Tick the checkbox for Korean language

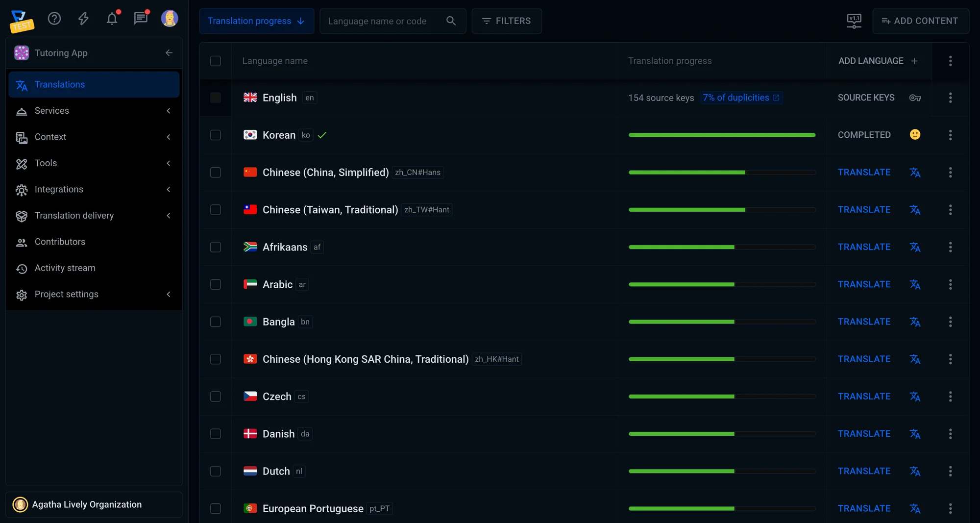coord(216,135)
